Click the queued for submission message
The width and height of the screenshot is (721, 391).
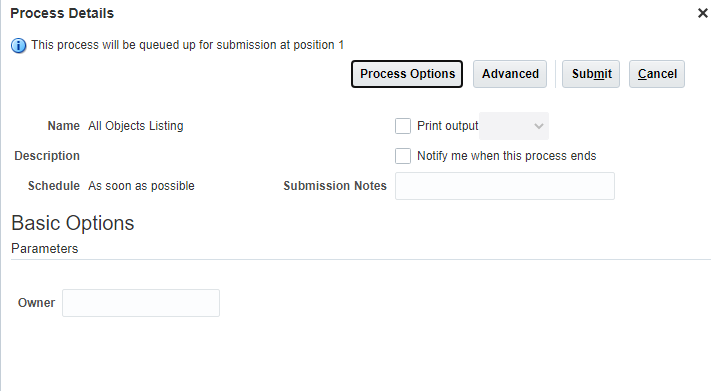point(187,45)
